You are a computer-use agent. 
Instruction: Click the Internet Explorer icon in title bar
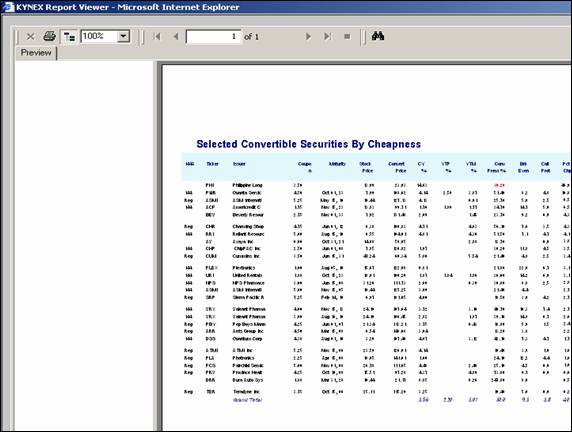[8, 7]
